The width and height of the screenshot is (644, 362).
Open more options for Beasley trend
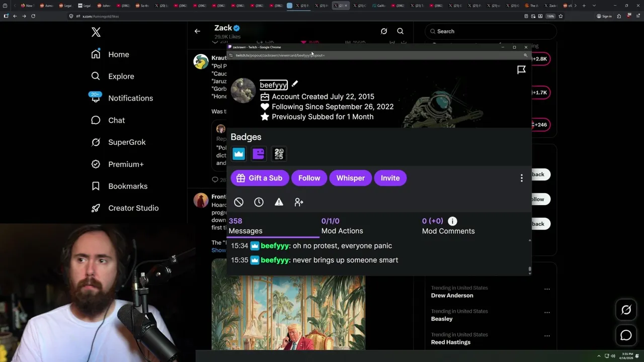coord(547,312)
